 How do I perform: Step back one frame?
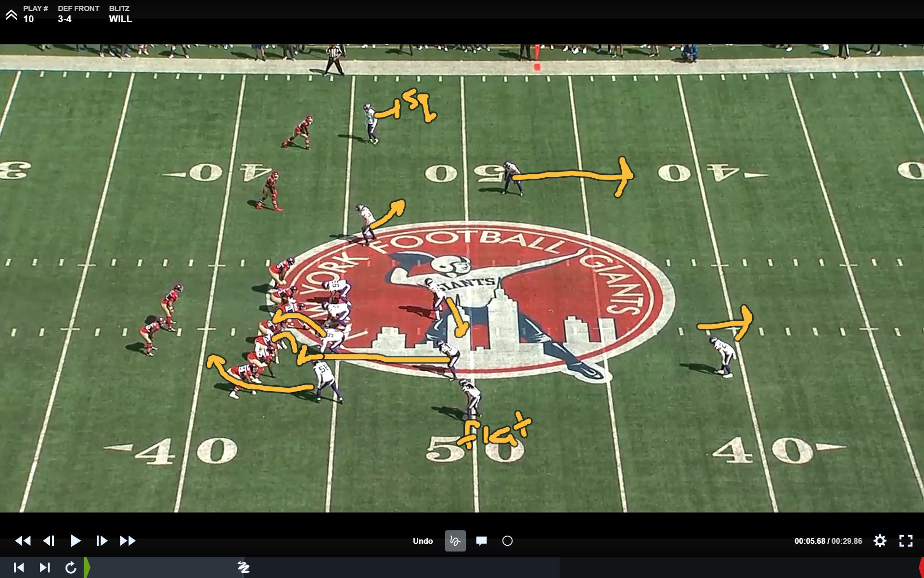(x=49, y=541)
